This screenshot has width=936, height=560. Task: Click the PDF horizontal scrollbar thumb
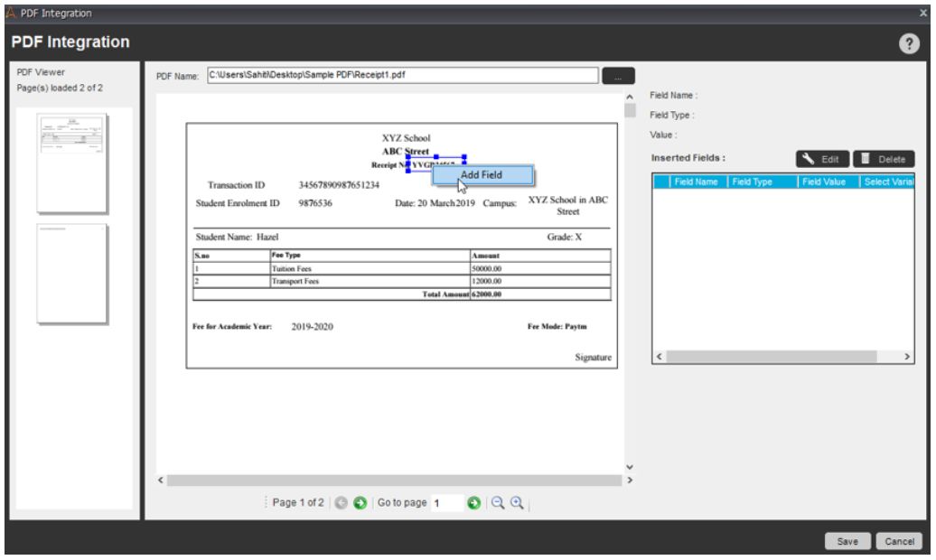point(394,480)
